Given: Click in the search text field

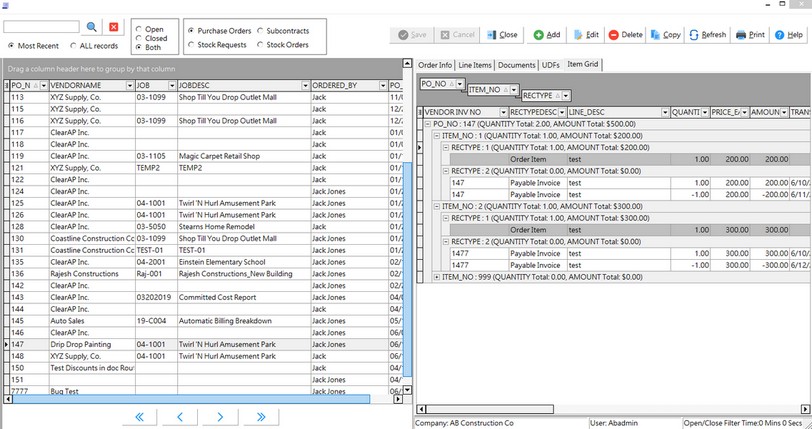Looking at the screenshot, I should 41,27.
